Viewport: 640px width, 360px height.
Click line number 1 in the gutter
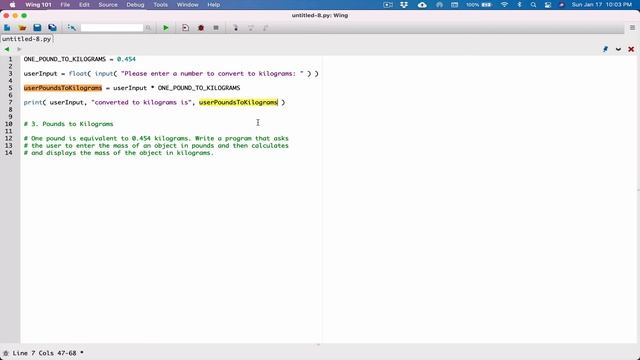tap(10, 59)
